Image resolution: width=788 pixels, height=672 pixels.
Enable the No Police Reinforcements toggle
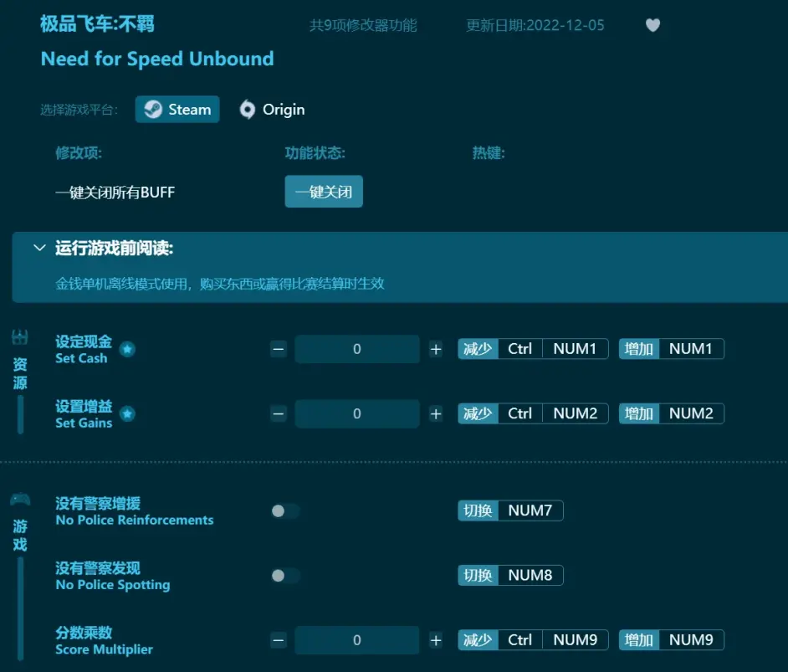[284, 510]
